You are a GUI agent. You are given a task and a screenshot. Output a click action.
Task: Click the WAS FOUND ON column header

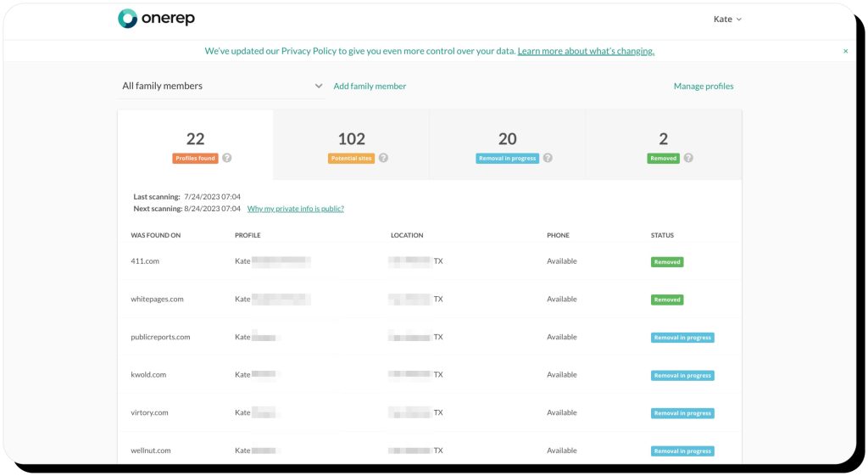[x=156, y=236]
